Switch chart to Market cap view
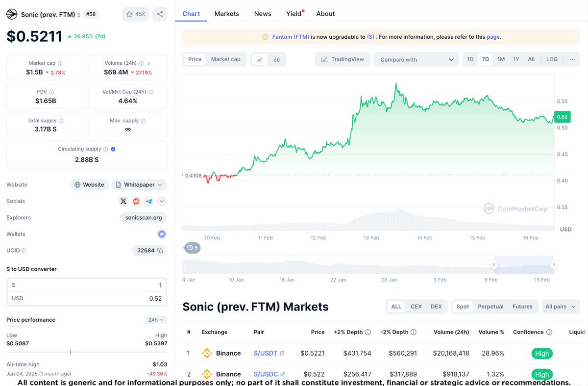This screenshot has height=386, width=588. (x=225, y=59)
